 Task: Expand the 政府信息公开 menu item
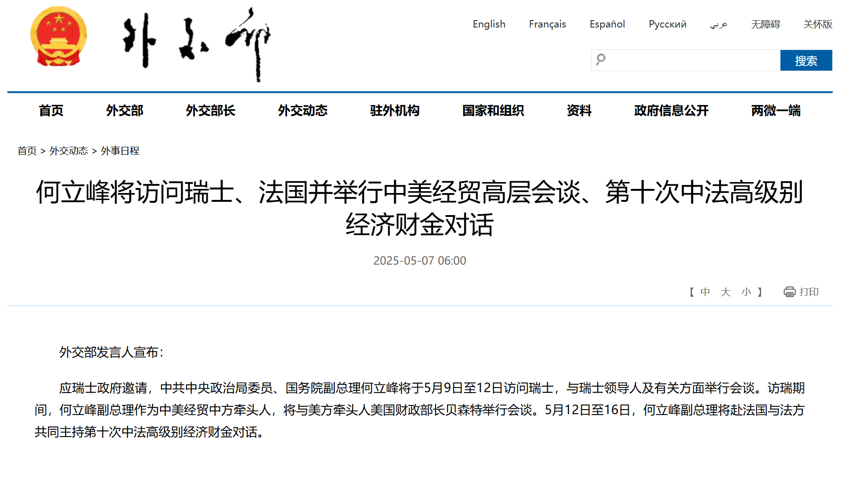point(671,111)
